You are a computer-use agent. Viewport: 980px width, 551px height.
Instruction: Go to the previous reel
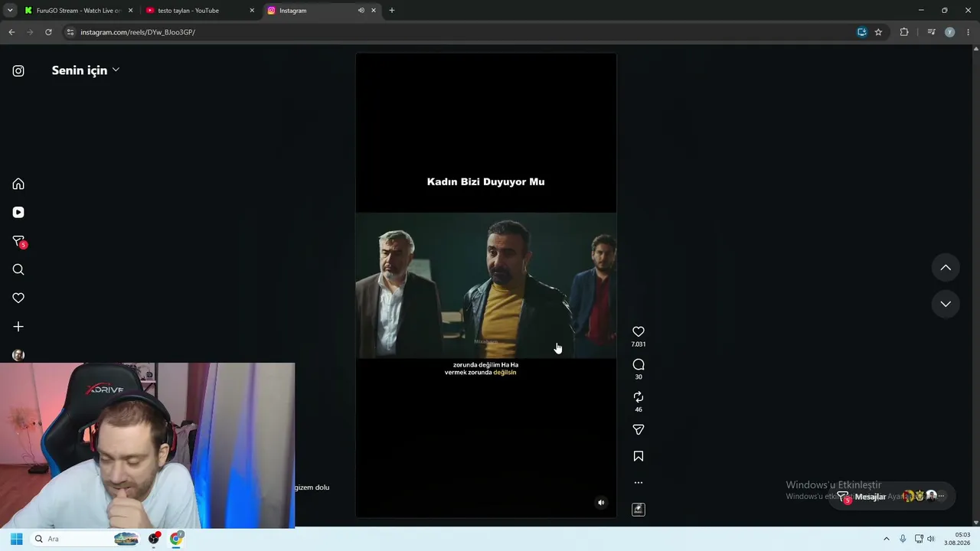[x=946, y=268]
